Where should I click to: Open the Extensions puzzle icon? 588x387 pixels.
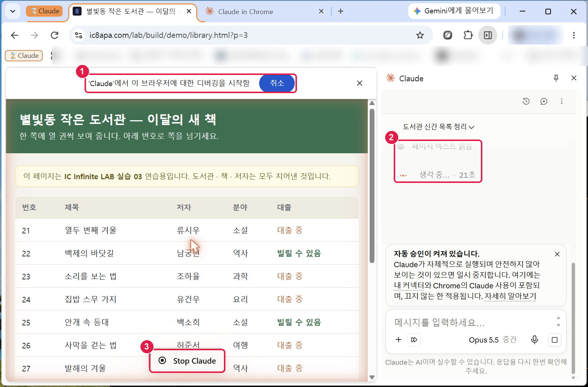click(x=468, y=35)
